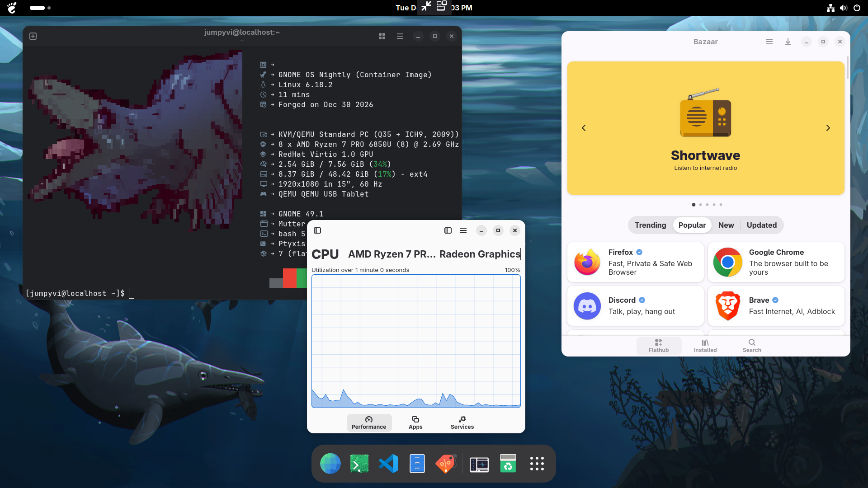The image size is (868, 488).
Task: Advance Bazaar's featured carousel with right chevron
Action: (828, 128)
